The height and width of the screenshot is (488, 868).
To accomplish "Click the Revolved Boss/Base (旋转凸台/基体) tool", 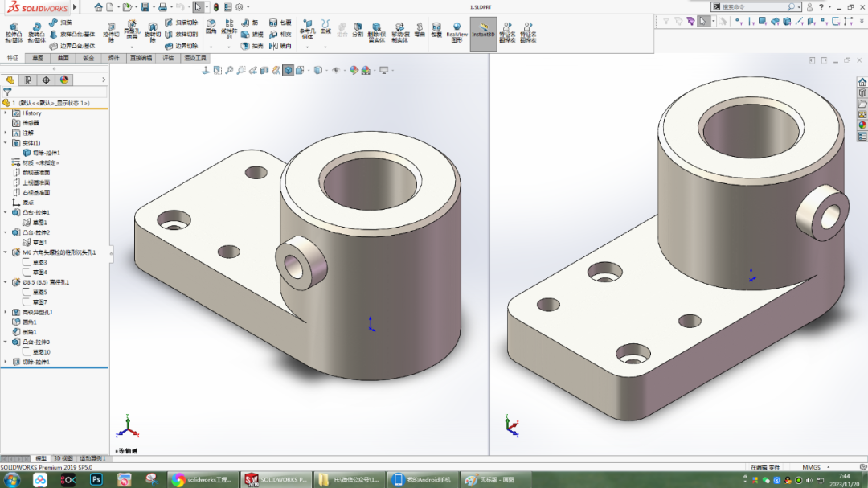I will [36, 33].
